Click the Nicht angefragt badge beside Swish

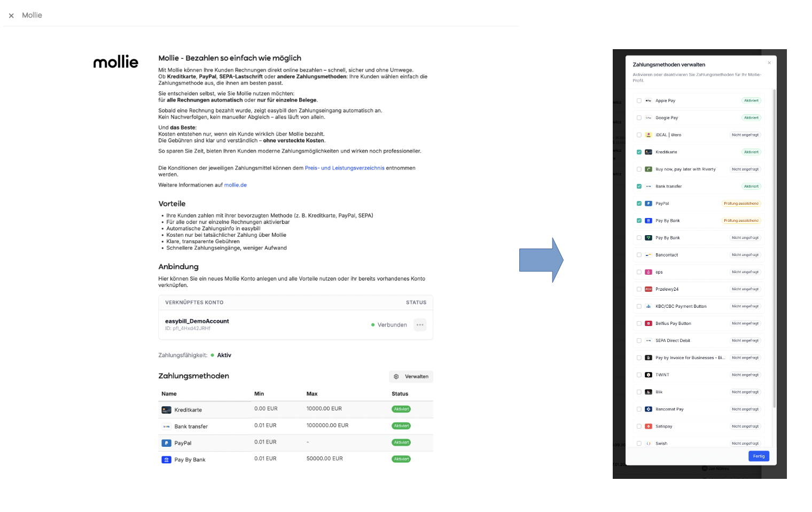(745, 444)
